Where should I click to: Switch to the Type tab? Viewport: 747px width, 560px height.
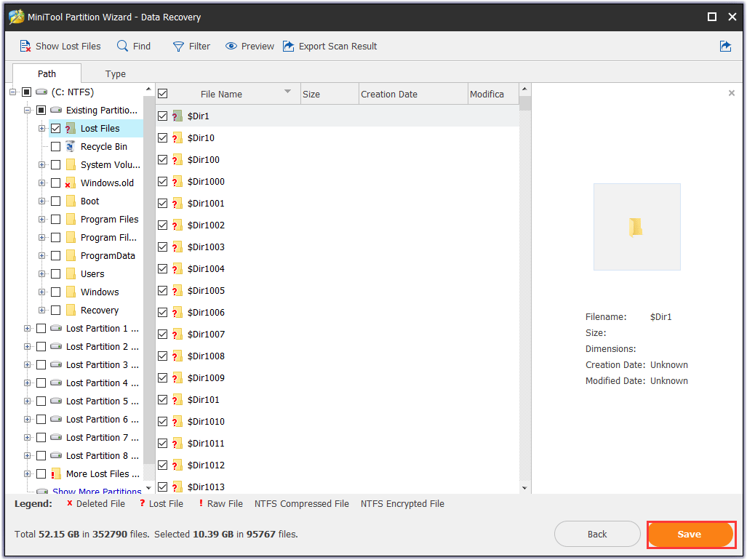tap(116, 73)
